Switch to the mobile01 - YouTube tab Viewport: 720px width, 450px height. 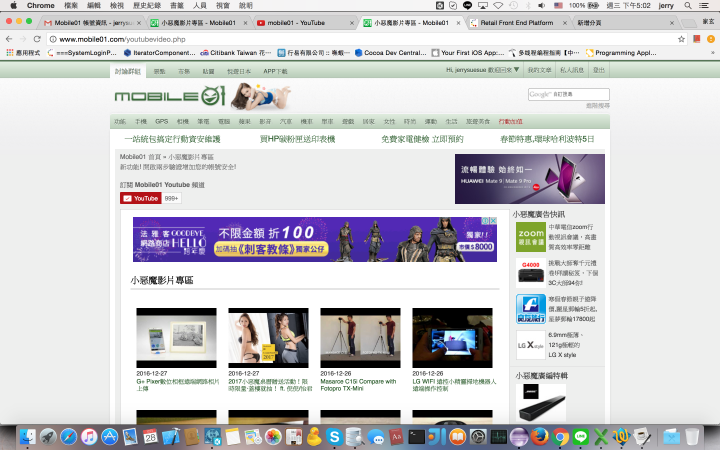(x=305, y=22)
